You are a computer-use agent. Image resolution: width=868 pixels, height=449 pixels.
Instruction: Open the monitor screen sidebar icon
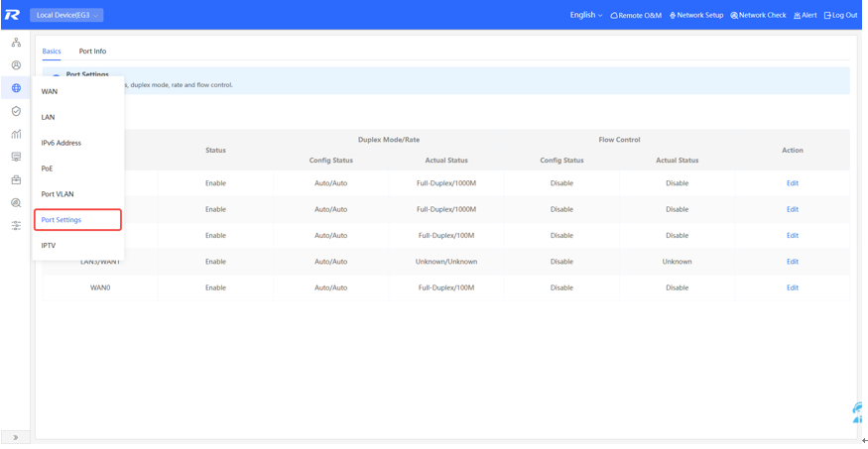pyautogui.click(x=16, y=157)
